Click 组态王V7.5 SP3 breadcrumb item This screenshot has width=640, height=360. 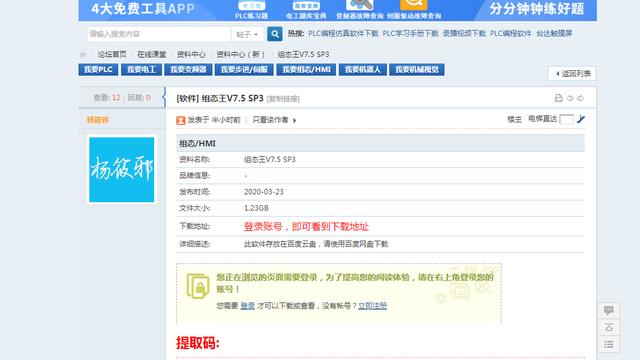point(303,54)
